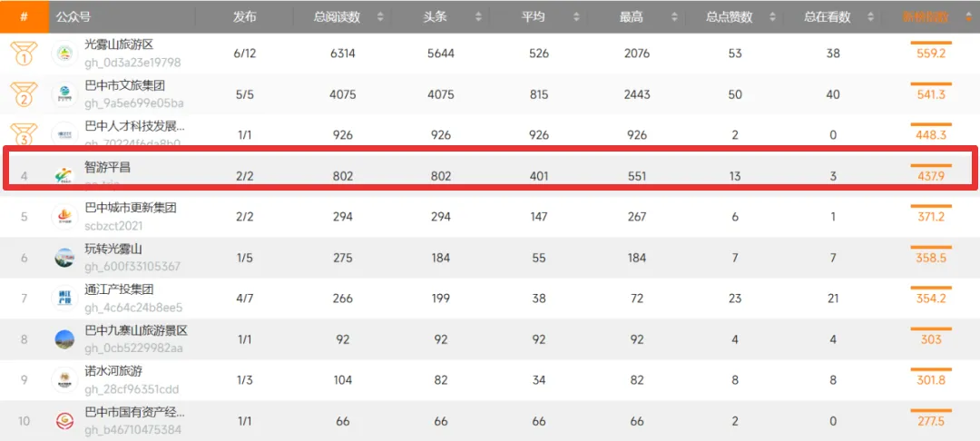Open 光雾山旅游区 account avatar
Viewport: 980px width, 441px height.
64,54
